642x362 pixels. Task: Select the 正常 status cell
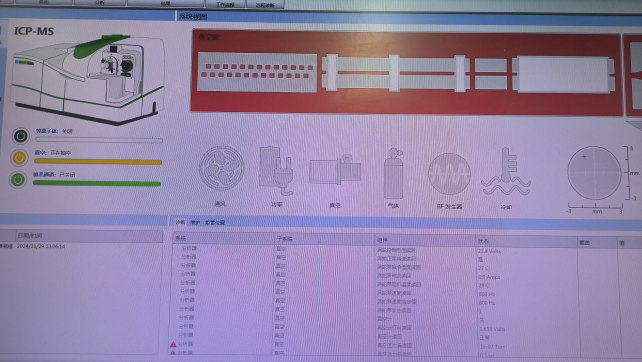484,338
